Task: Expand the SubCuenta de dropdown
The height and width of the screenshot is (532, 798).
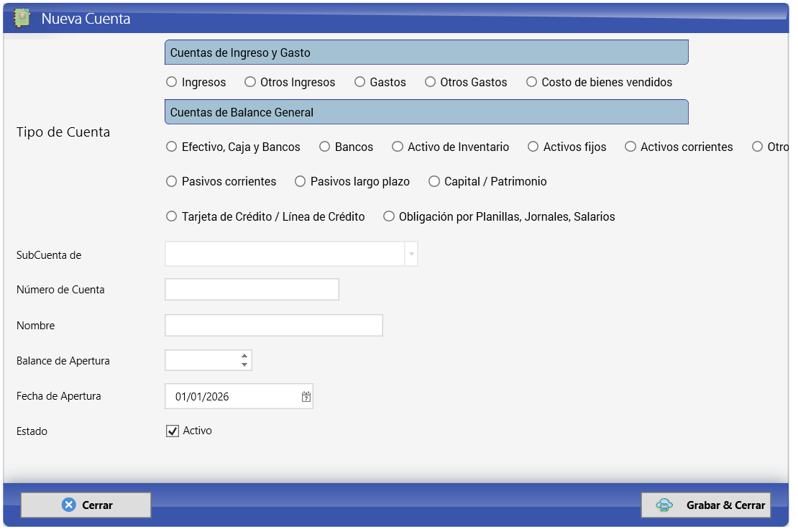Action: pos(411,254)
